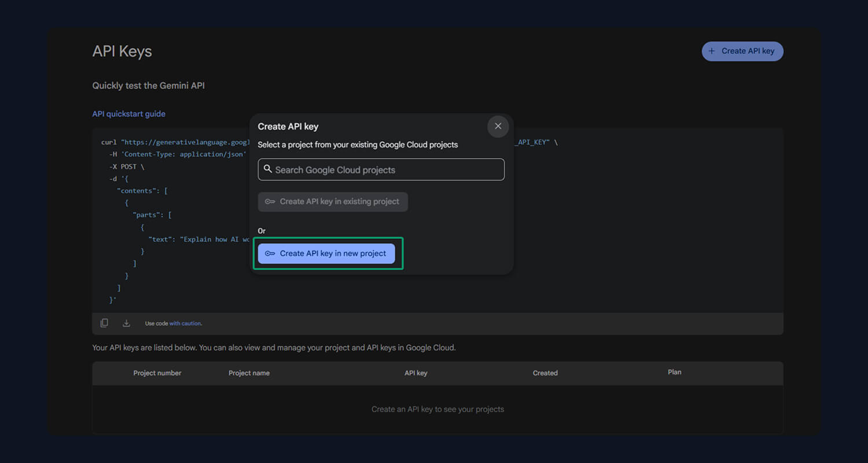Click the magnifier icon in project search
The height and width of the screenshot is (463, 868).
click(267, 170)
